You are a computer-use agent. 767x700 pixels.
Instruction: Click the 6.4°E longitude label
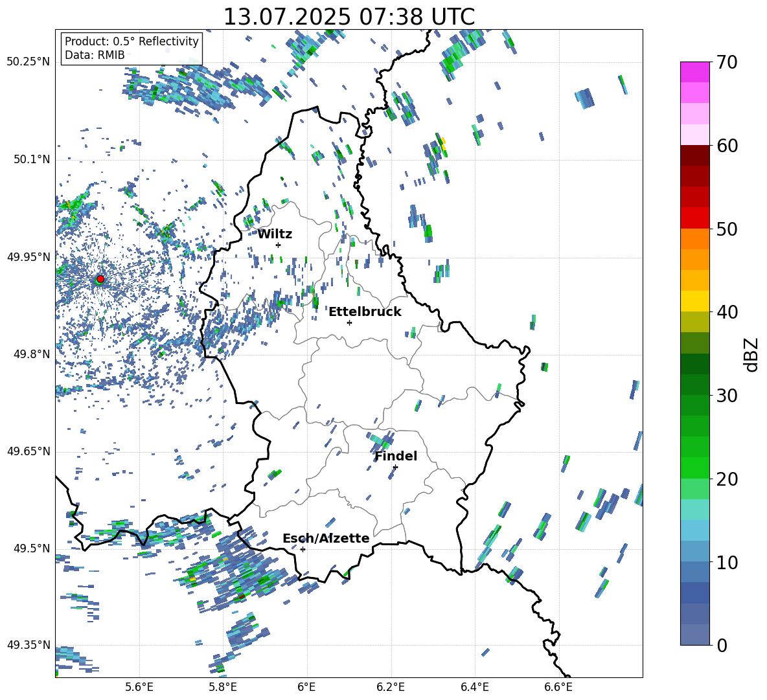tap(474, 687)
